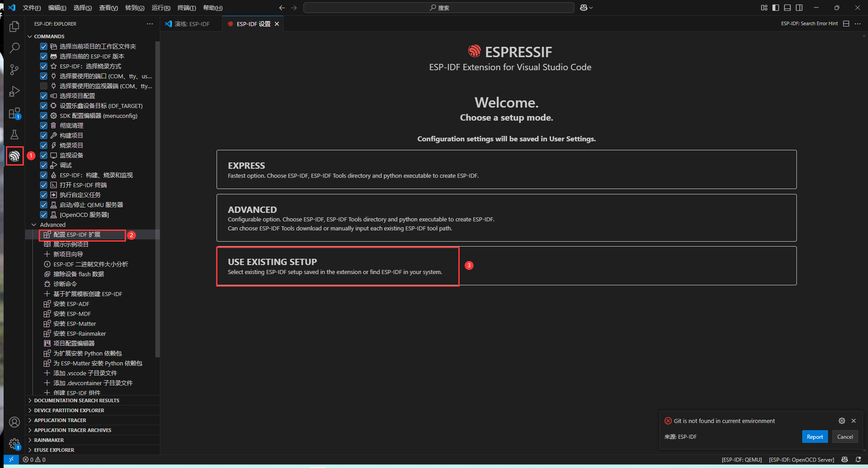The width and height of the screenshot is (868, 468).
Task: Go back with the navigation arrow
Action: click(x=282, y=8)
